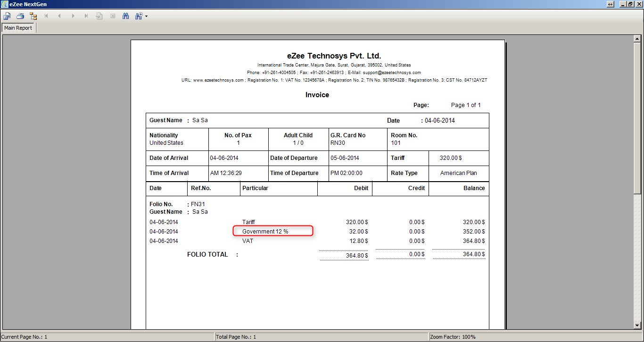Click the Invoice title text

[x=317, y=95]
